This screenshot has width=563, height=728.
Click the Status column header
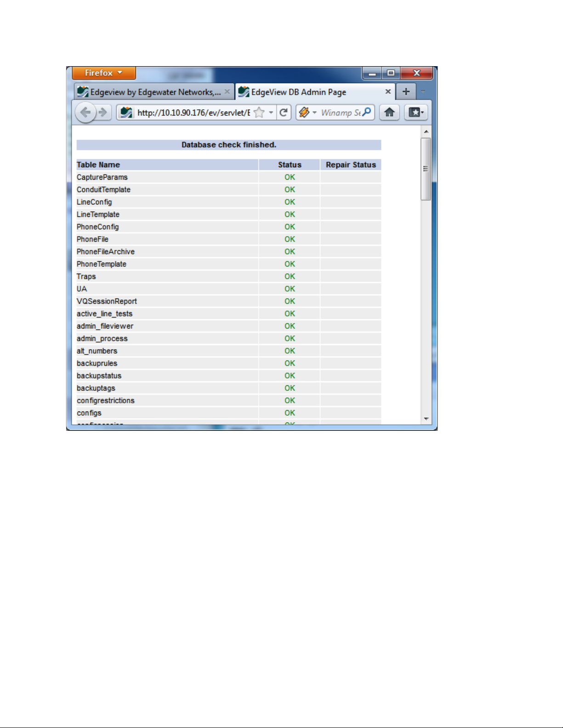point(290,165)
